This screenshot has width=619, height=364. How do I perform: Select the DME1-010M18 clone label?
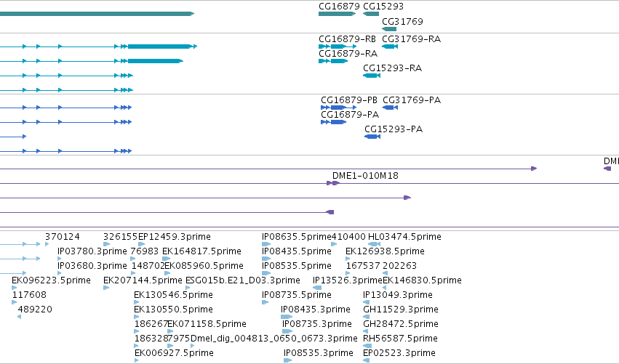(365, 176)
